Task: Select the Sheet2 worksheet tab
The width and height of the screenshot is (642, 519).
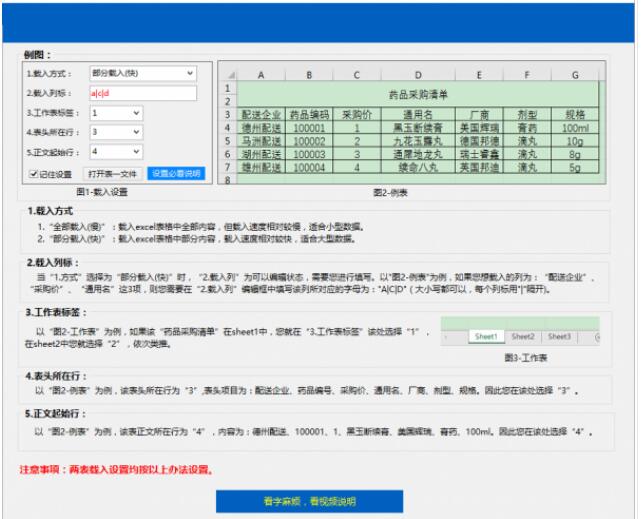Action: point(523,337)
